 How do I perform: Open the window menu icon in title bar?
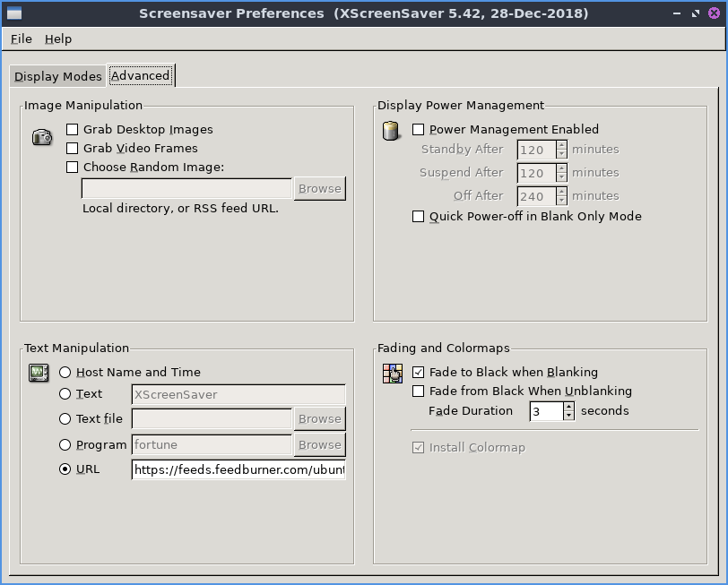13,13
